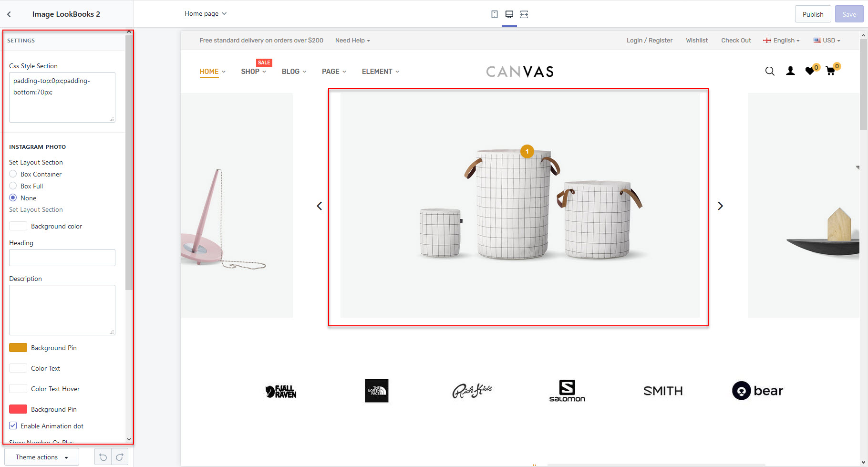Open the ELEMENT navigation menu
Screen dimensions: 868x467
pyautogui.click(x=381, y=72)
